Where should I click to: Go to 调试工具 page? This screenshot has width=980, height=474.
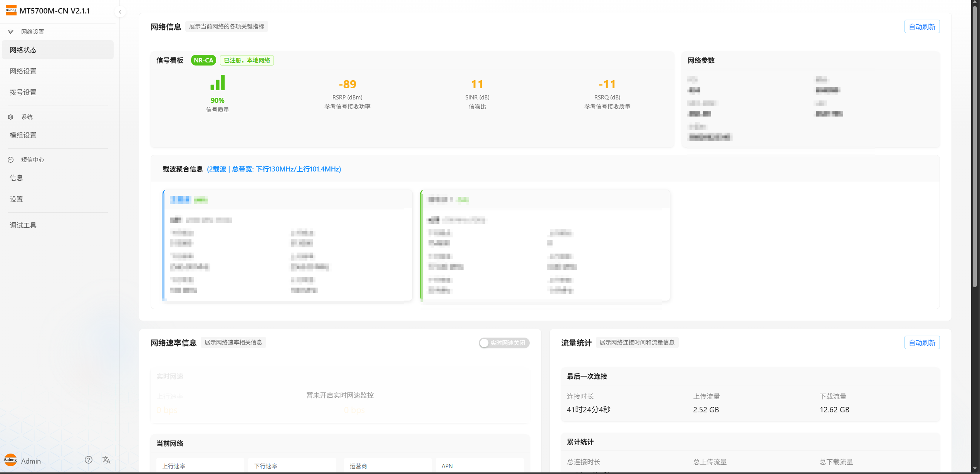[23, 225]
